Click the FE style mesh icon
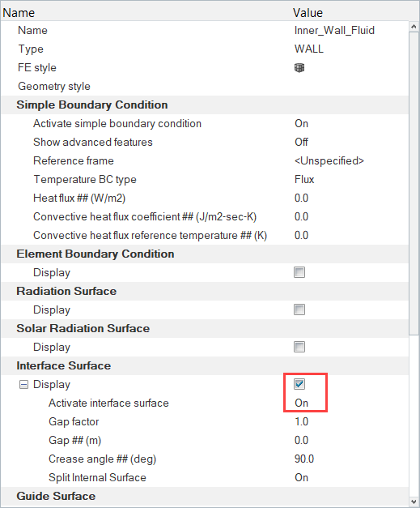This screenshot has width=420, height=508. pyautogui.click(x=299, y=68)
